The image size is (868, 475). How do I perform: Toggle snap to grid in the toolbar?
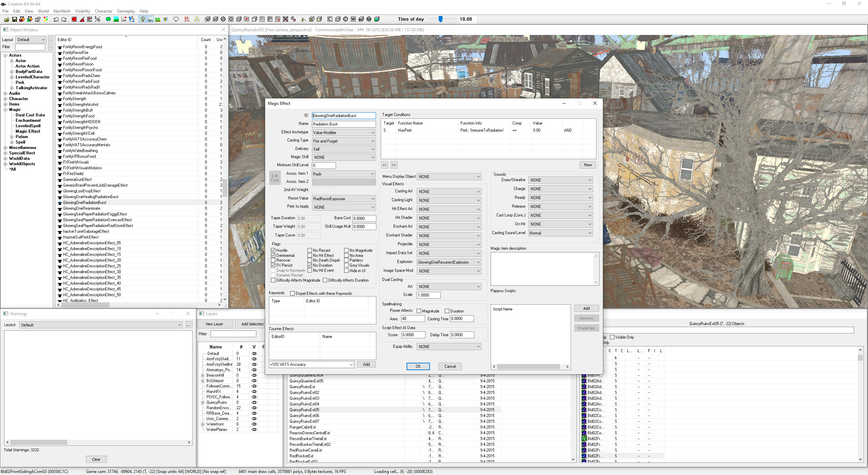(x=74, y=19)
